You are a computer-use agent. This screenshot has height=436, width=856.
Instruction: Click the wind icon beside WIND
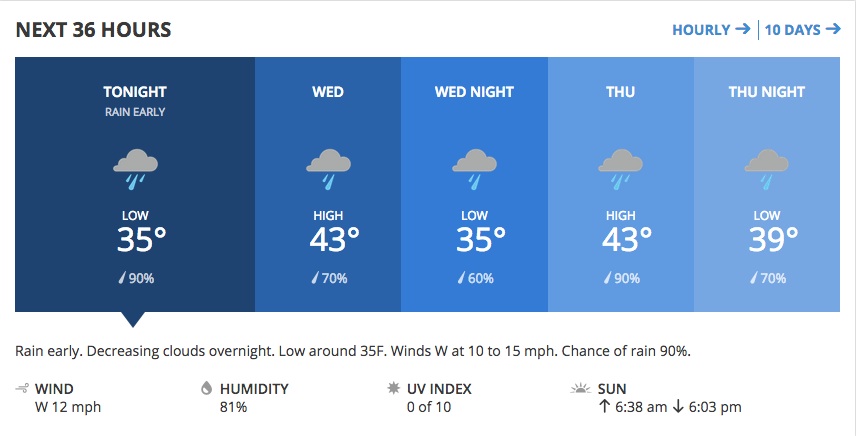[22, 389]
